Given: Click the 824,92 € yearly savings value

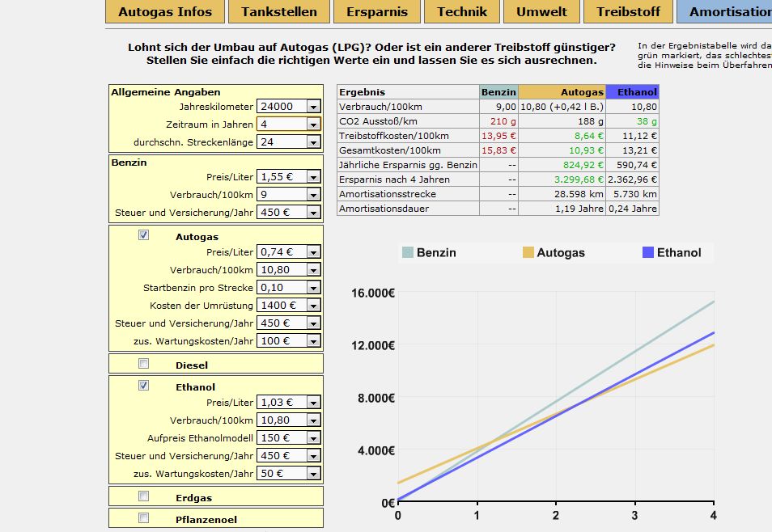Looking at the screenshot, I should pos(583,165).
